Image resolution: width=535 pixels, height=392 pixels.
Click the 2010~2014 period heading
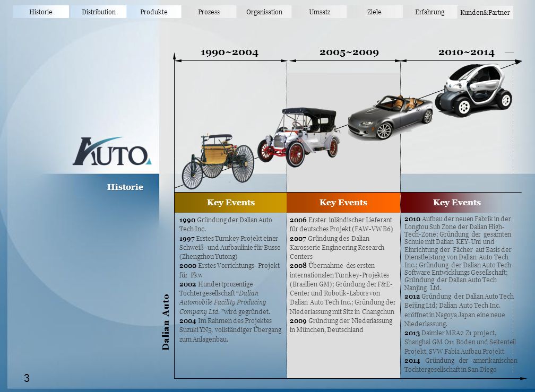(x=467, y=53)
